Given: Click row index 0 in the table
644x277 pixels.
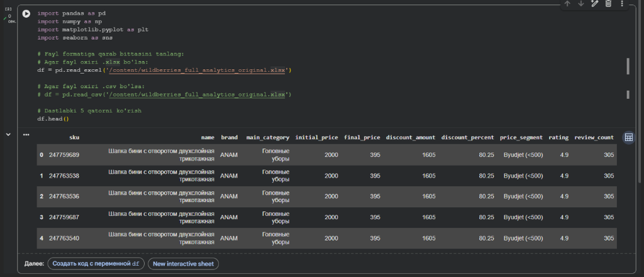Looking at the screenshot, I should [42, 155].
